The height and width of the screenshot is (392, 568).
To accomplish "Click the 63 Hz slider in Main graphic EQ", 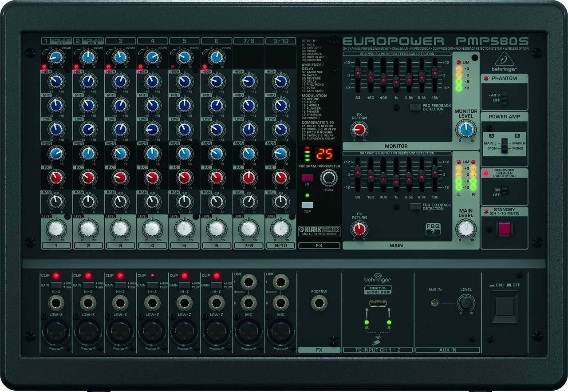I will point(357,172).
